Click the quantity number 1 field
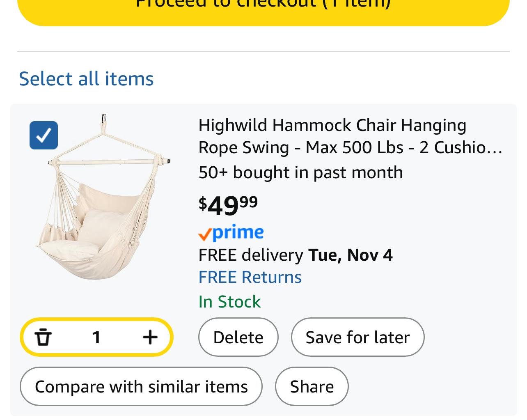Image resolution: width=527 pixels, height=420 pixels. (96, 337)
